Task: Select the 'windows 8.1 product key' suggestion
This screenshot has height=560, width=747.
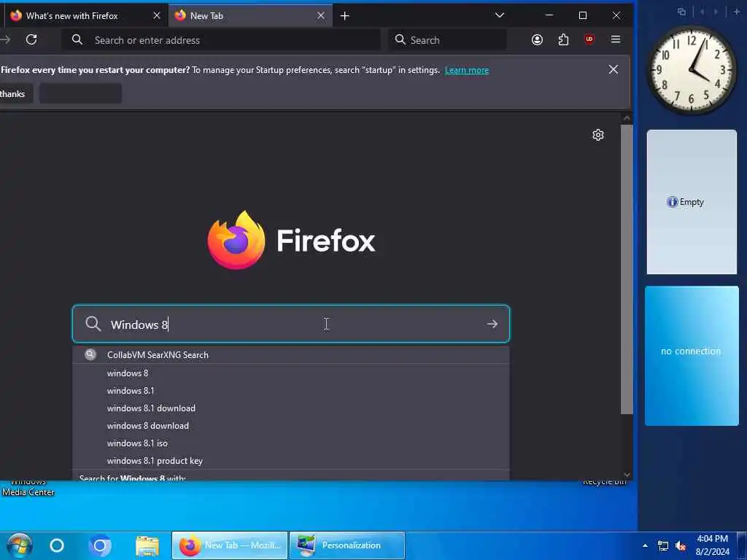Action: [x=291, y=461]
